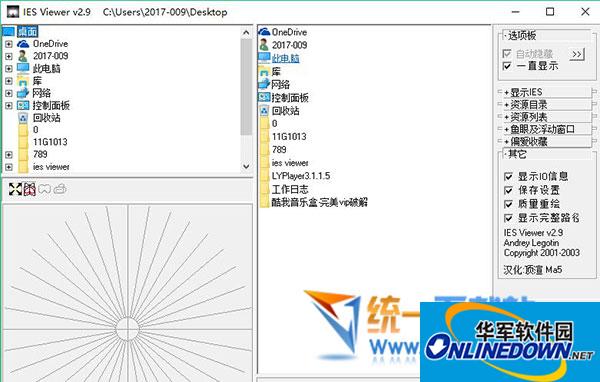Expand the 偏爱收藏 rollout
This screenshot has width=600, height=382.
(547, 142)
